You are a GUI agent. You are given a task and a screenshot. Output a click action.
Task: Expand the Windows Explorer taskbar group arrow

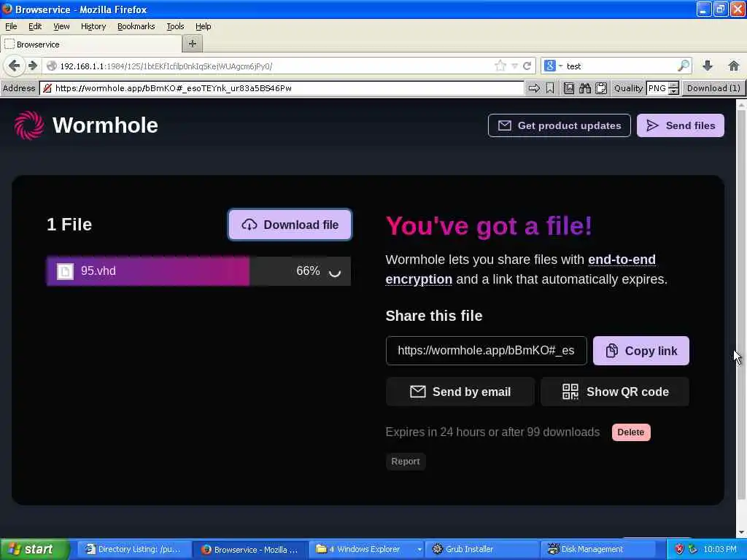coord(419,550)
